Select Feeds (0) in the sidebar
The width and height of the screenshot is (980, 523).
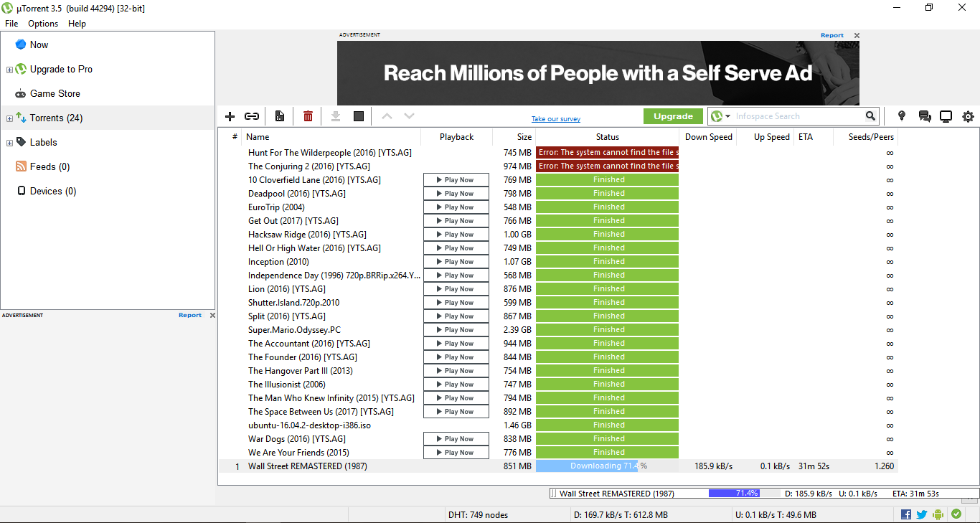[x=50, y=166]
